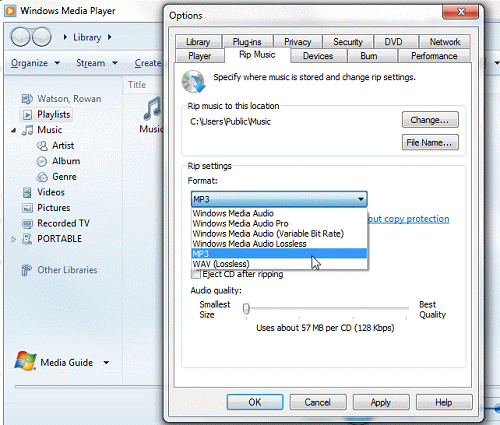Screen dimensions: 500x425
Task: Click the rip location path C:\Users\Public\Music
Action: tap(230, 122)
